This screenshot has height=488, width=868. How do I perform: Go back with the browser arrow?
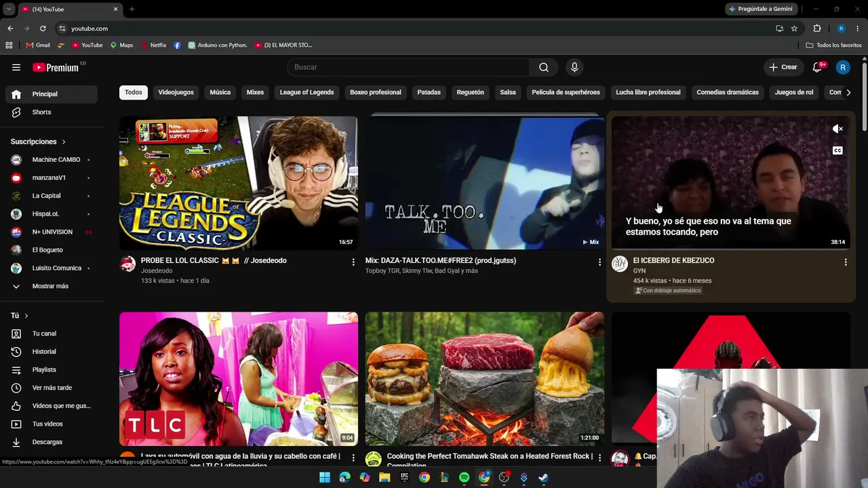[x=10, y=28]
